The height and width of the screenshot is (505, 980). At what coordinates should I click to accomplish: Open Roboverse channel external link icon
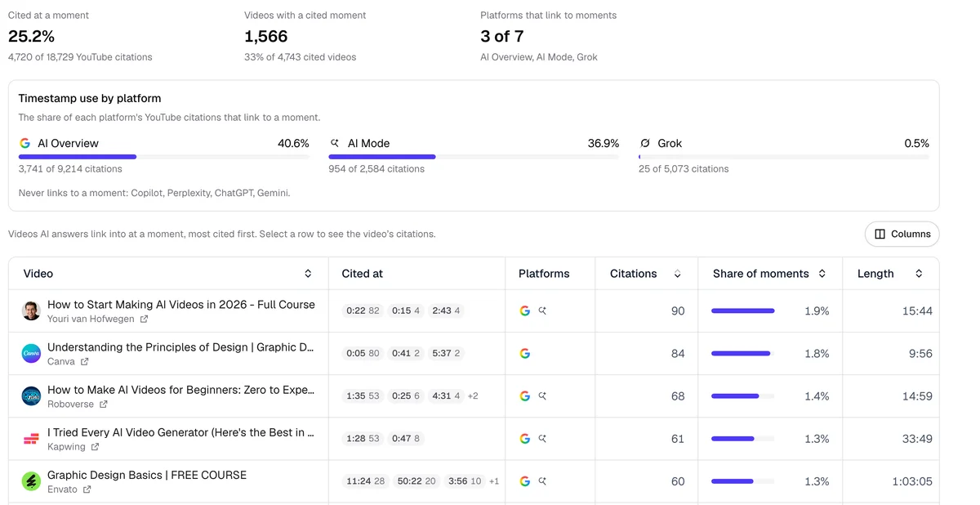point(103,404)
